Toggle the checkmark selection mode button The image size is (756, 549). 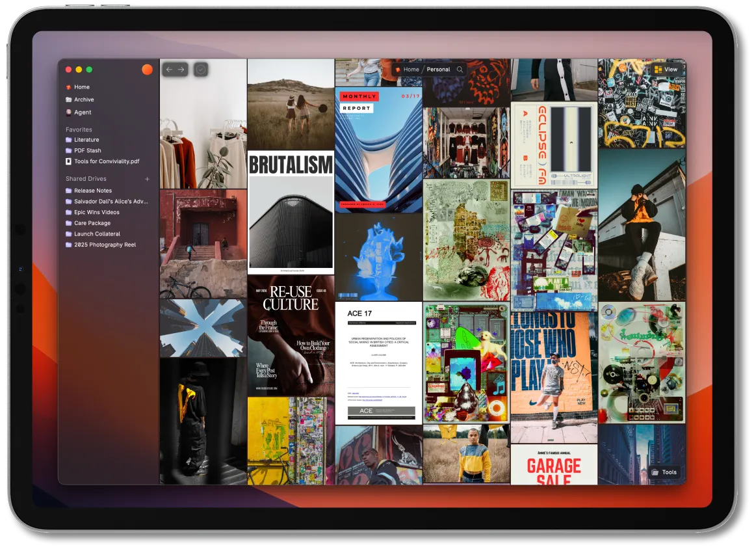pyautogui.click(x=201, y=70)
